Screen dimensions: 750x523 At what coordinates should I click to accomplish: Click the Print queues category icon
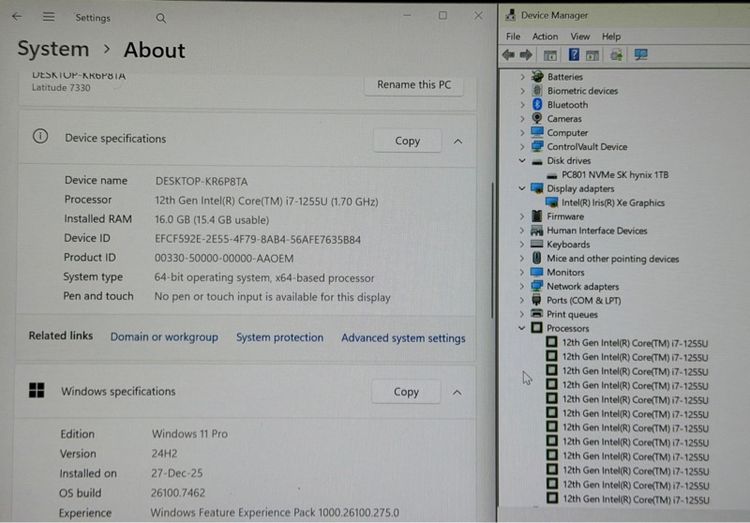coord(537,314)
